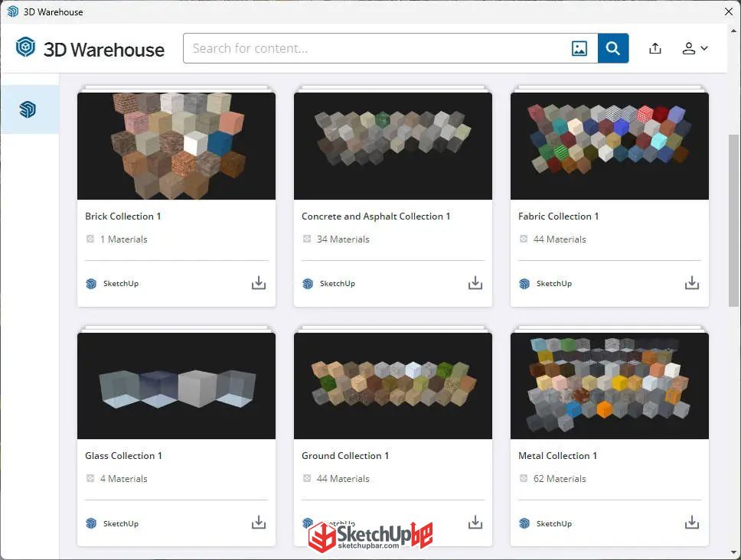This screenshot has width=741, height=560.
Task: Open SketchUp author name on Glass Collection 1
Action: point(121,523)
